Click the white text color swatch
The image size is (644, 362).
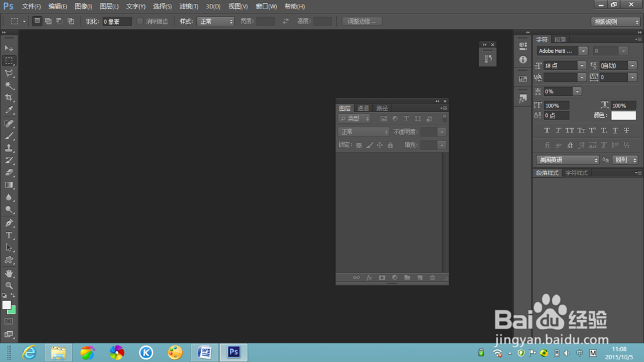pos(623,115)
